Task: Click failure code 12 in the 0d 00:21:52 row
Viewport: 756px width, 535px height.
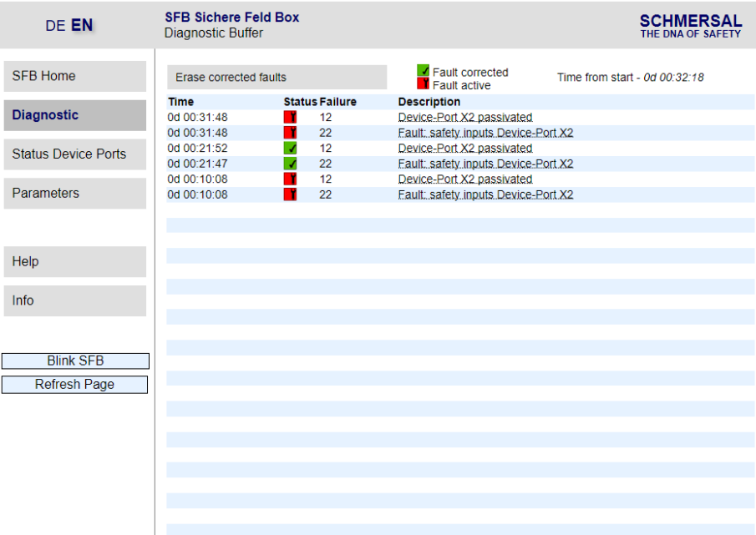Action: click(326, 148)
